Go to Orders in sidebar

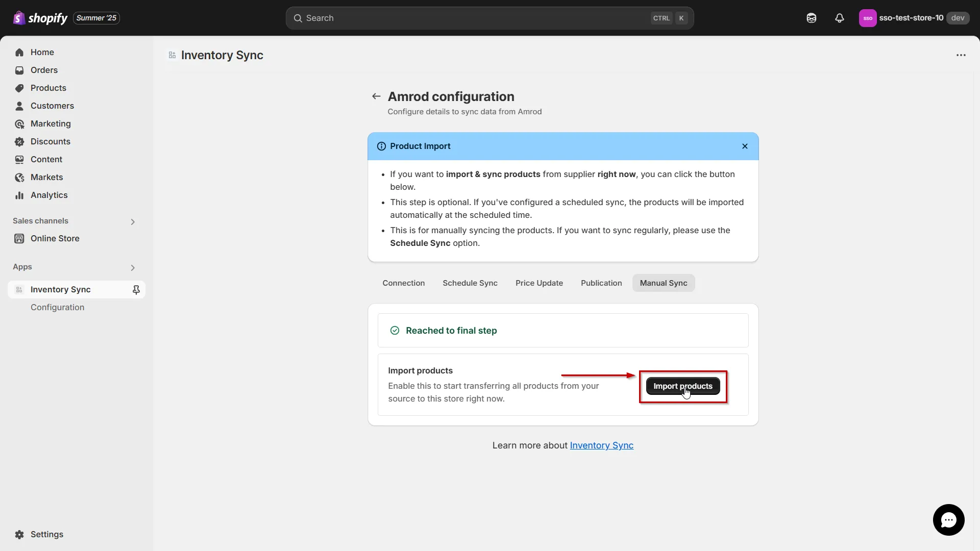click(x=77, y=70)
